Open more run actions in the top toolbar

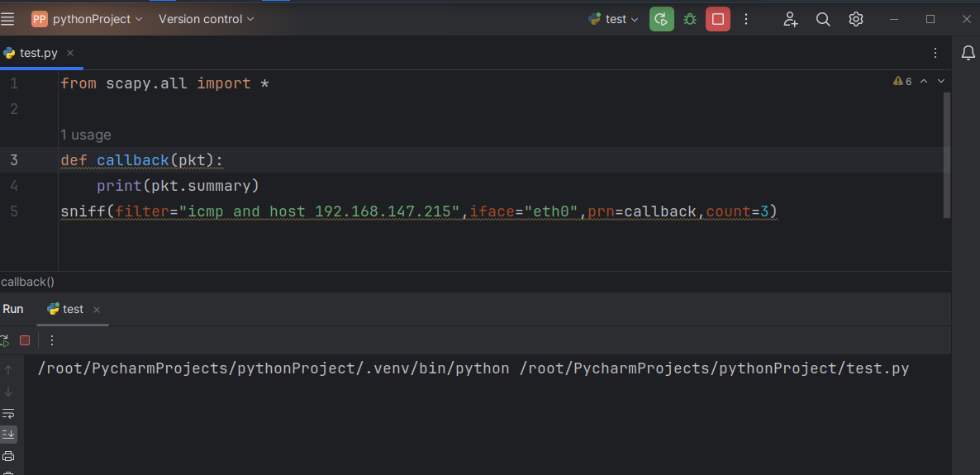[745, 19]
